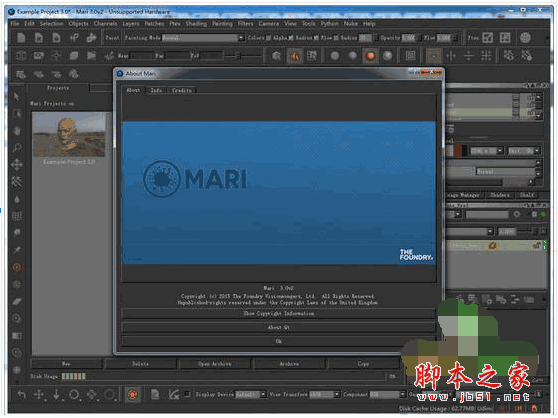Toggle checkbox left of Display Device
This screenshot has width=558, height=418.
(187, 394)
